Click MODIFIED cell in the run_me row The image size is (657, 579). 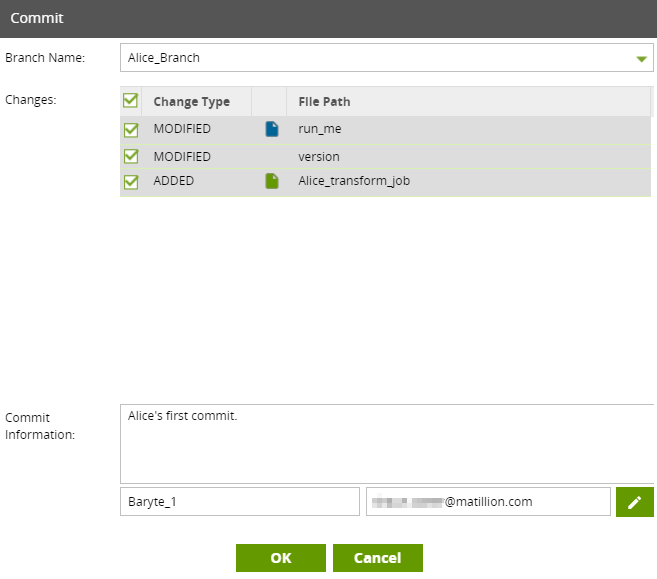[x=182, y=129]
